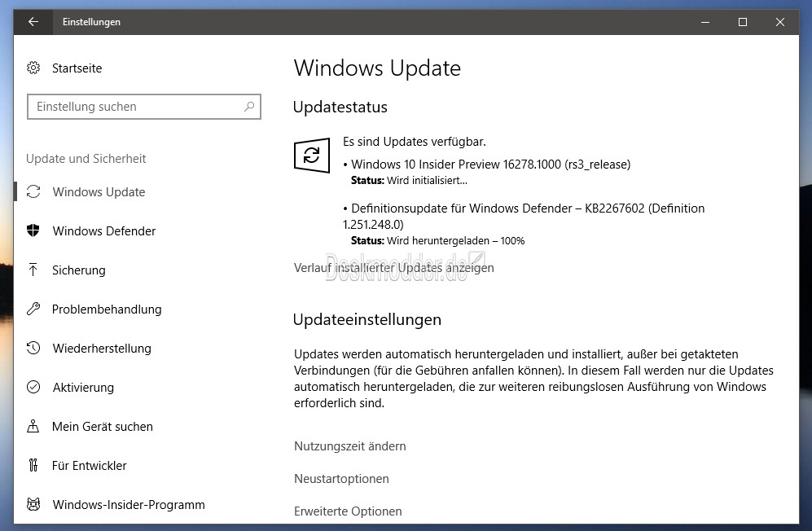Minimize the Einstellungen window

click(x=704, y=22)
